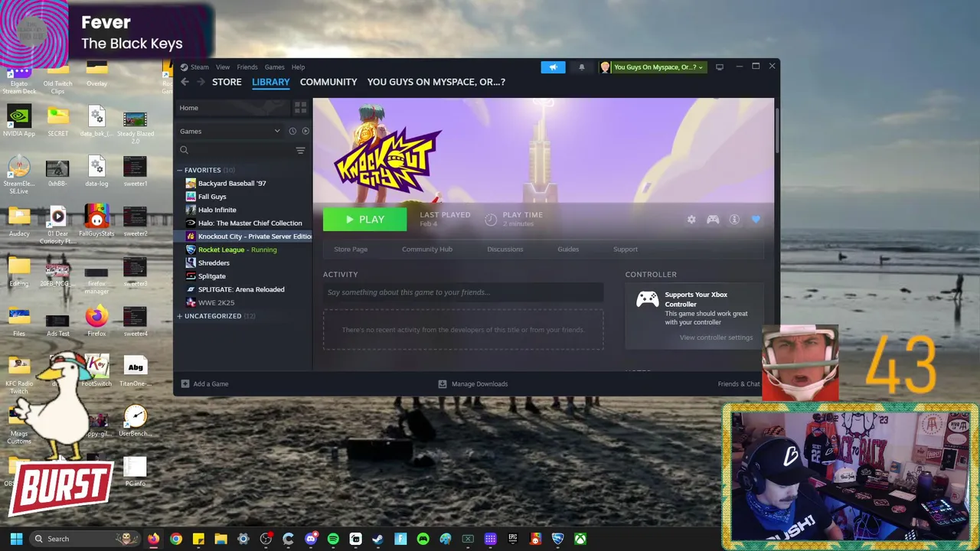Select Rocket League - Running entry
Viewport: 980px width, 551px height.
237,249
